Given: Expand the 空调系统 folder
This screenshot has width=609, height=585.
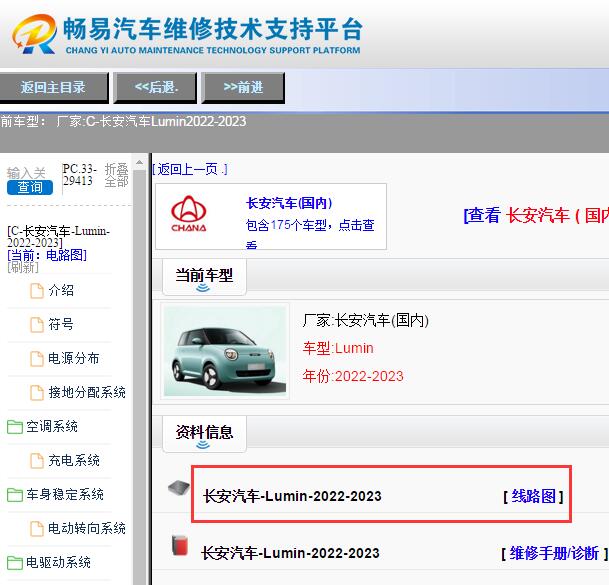Looking at the screenshot, I should [x=52, y=427].
